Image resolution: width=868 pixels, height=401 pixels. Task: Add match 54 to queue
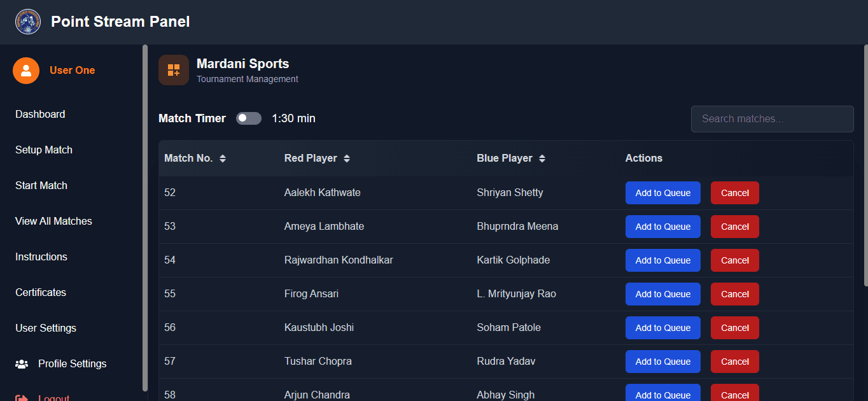(x=663, y=260)
